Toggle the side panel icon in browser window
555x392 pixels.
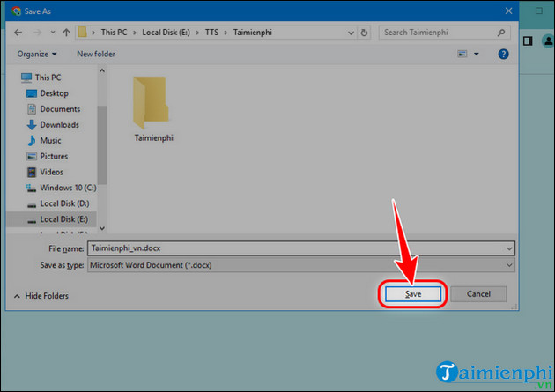click(x=528, y=41)
